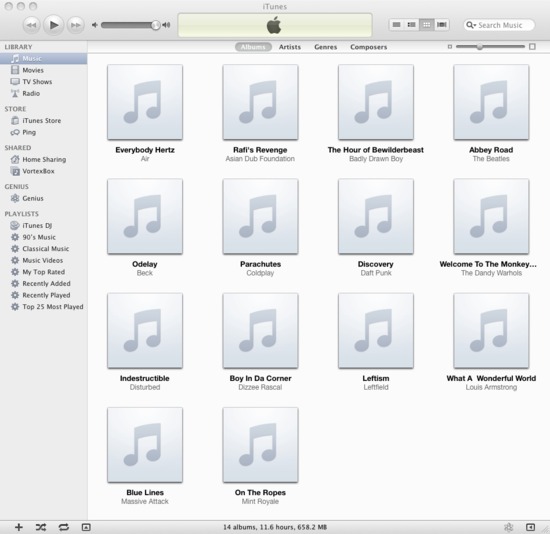Switch to Cover Flow view icon
Image resolution: width=550 pixels, height=534 pixels.
click(x=442, y=25)
